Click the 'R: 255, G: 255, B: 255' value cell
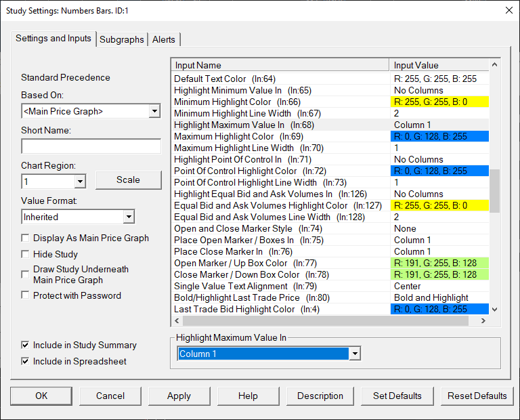Image resolution: width=520 pixels, height=420 pixels. point(439,79)
